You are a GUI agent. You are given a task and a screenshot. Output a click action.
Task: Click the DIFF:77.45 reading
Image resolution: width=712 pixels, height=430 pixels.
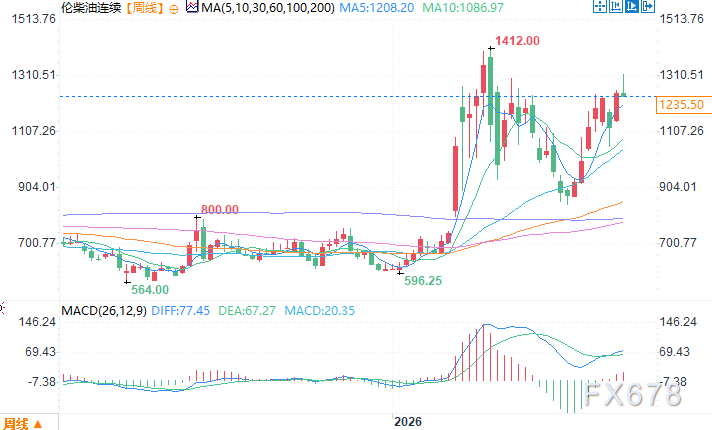coord(180,311)
